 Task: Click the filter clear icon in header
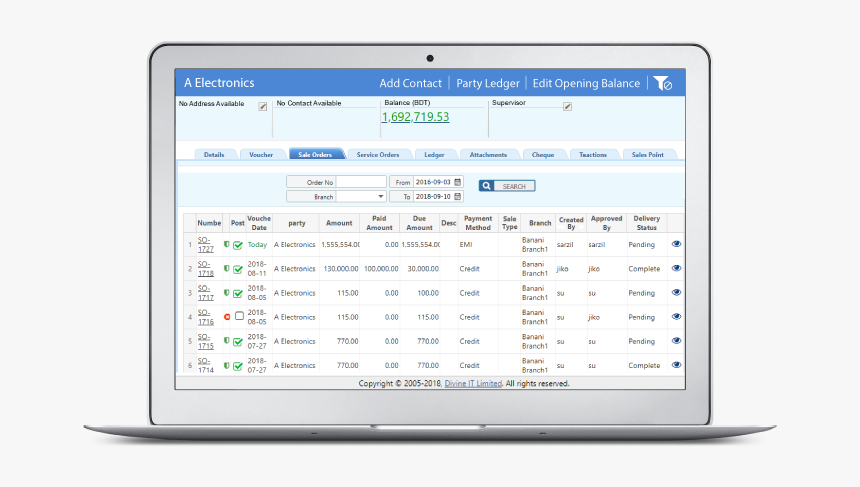[x=663, y=83]
